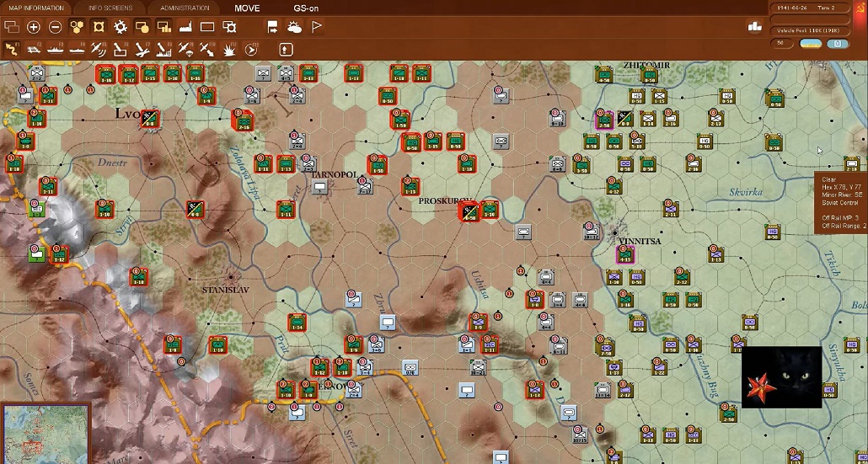This screenshot has height=464, width=868.
Task: Click the MOVE mode label
Action: (x=247, y=8)
